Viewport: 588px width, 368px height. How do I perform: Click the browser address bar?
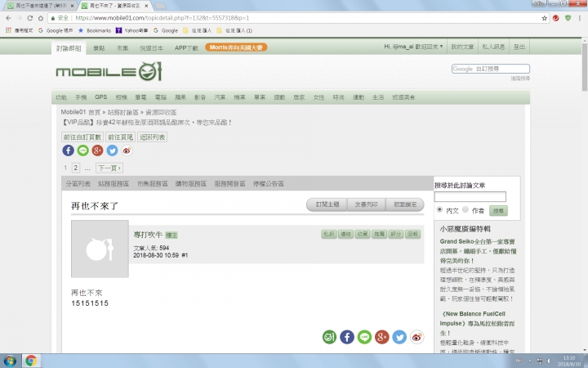(x=300, y=18)
